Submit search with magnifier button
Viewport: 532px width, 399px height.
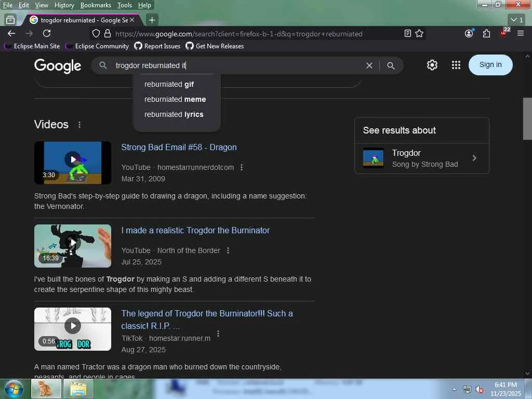pyautogui.click(x=391, y=65)
